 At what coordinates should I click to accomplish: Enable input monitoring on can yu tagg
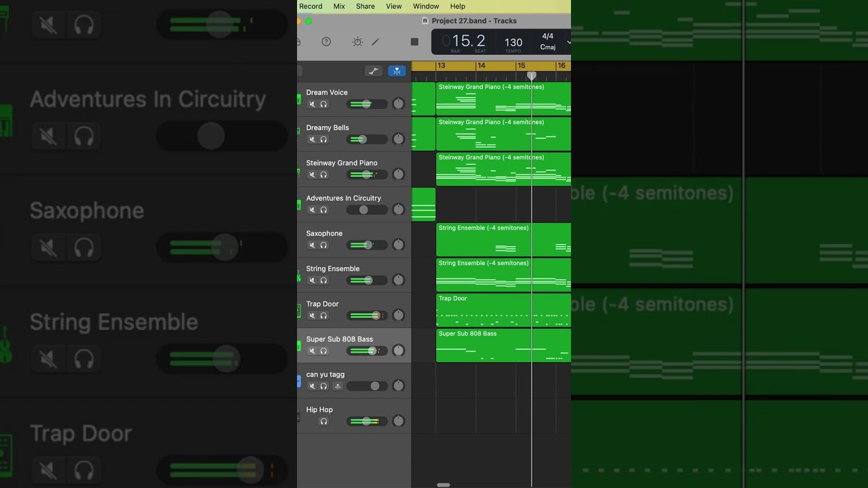click(338, 386)
